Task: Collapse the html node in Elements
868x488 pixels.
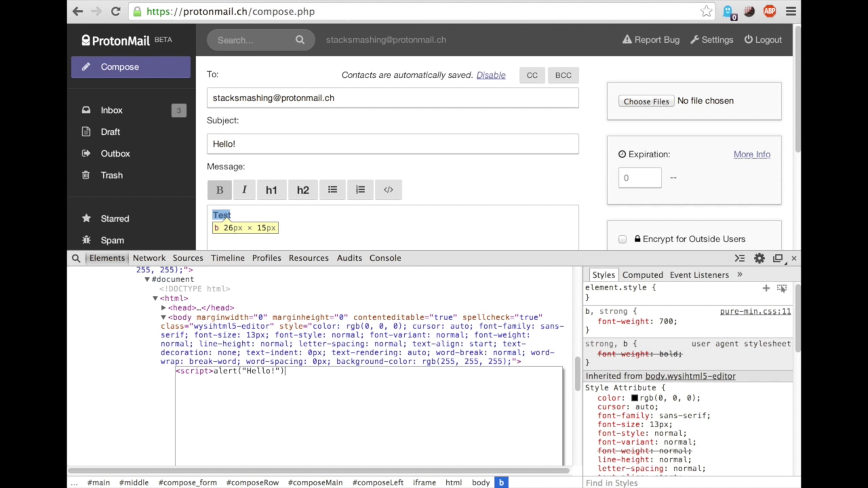Action: 155,298
